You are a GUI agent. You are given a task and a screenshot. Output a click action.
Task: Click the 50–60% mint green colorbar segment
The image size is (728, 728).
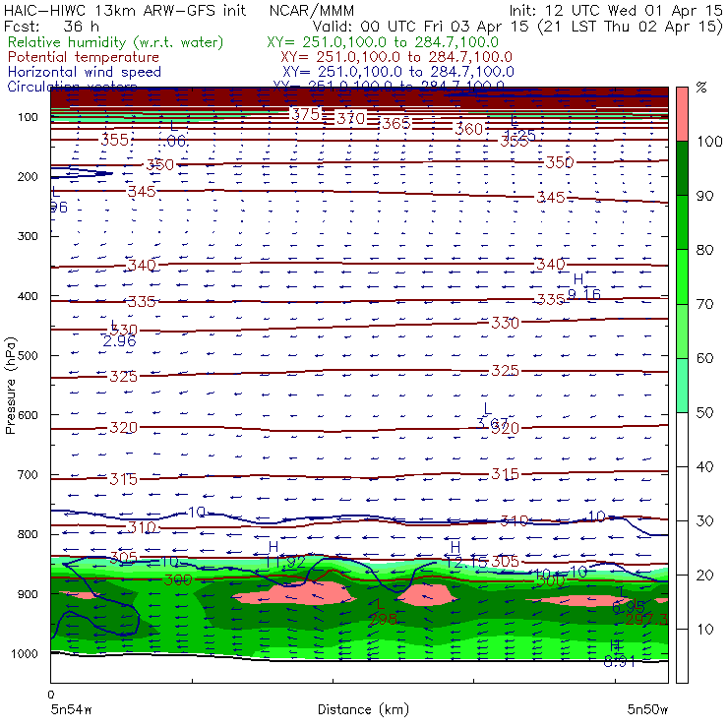point(682,386)
